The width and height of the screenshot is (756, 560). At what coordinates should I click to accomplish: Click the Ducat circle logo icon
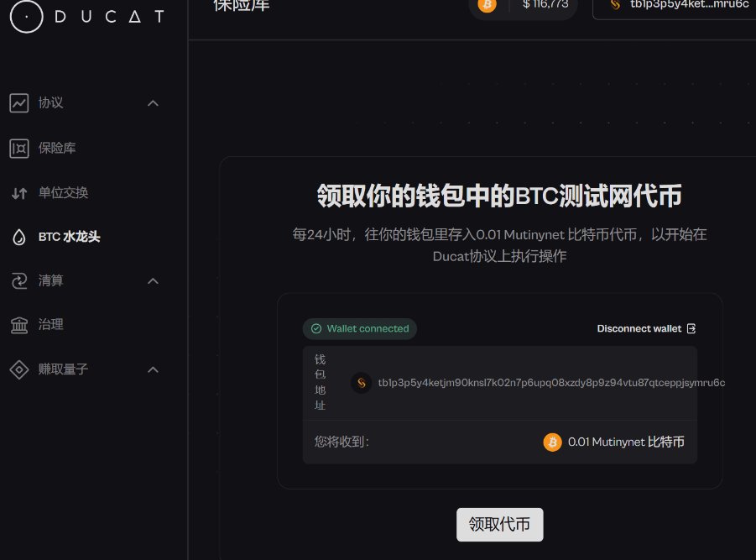pyautogui.click(x=27, y=17)
